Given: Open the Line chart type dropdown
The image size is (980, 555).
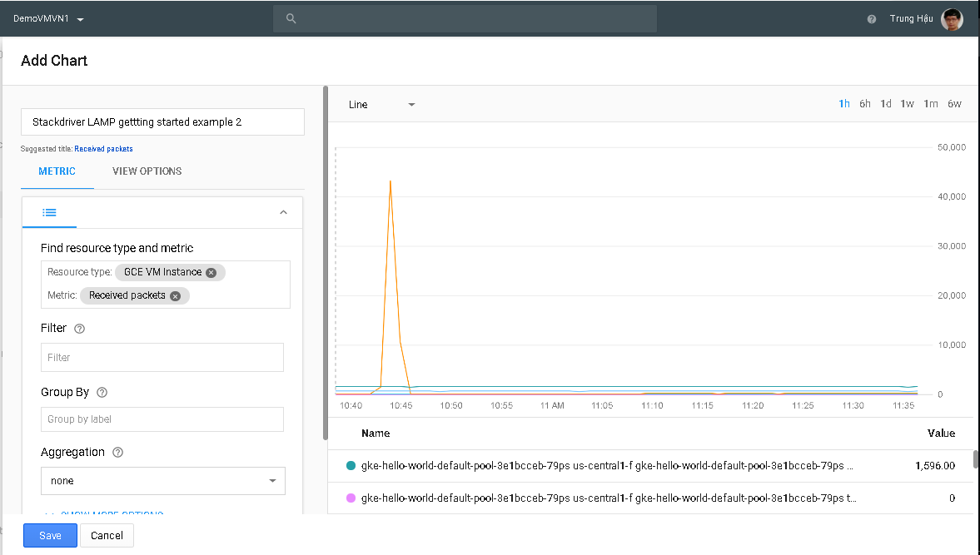Looking at the screenshot, I should (381, 105).
